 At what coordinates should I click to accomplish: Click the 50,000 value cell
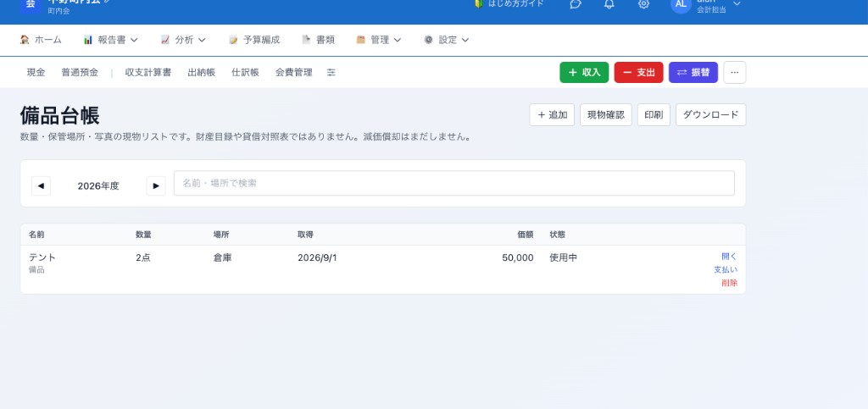pyautogui.click(x=518, y=257)
